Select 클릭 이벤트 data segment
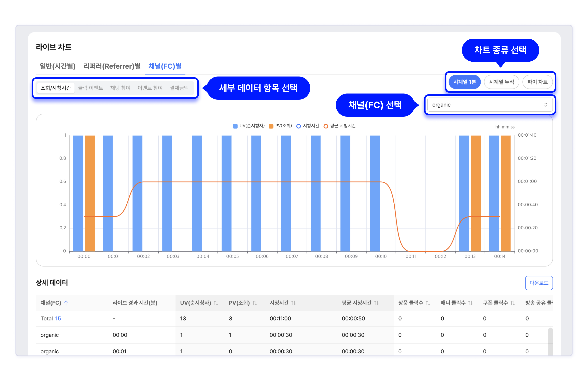The height and width of the screenshot is (381, 588). tap(90, 88)
